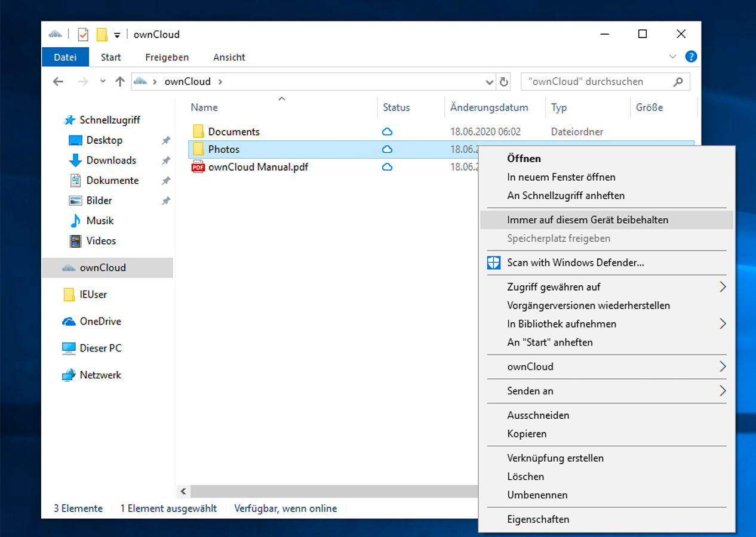Expand the Senden an submenu

tap(607, 391)
